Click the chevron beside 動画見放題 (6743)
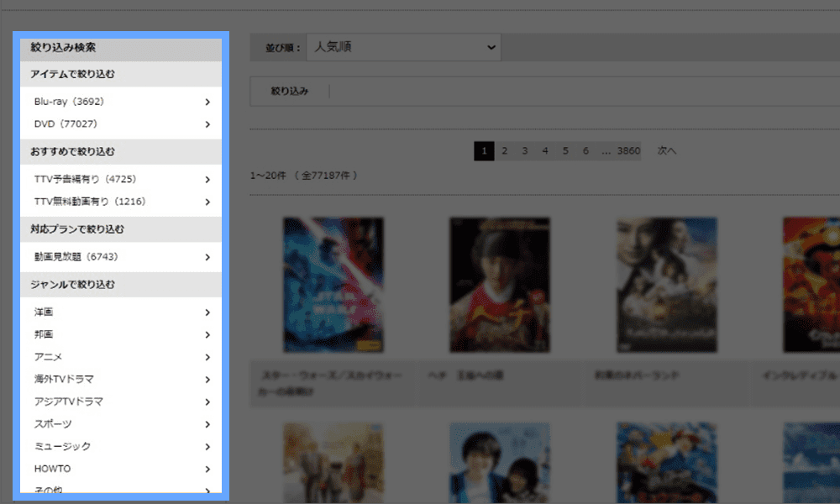The height and width of the screenshot is (504, 840). pyautogui.click(x=207, y=257)
